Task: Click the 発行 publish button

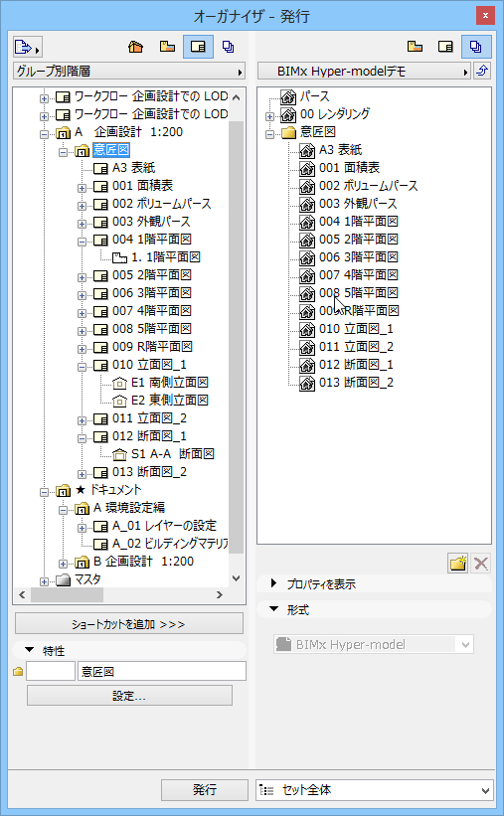Action: tap(205, 790)
